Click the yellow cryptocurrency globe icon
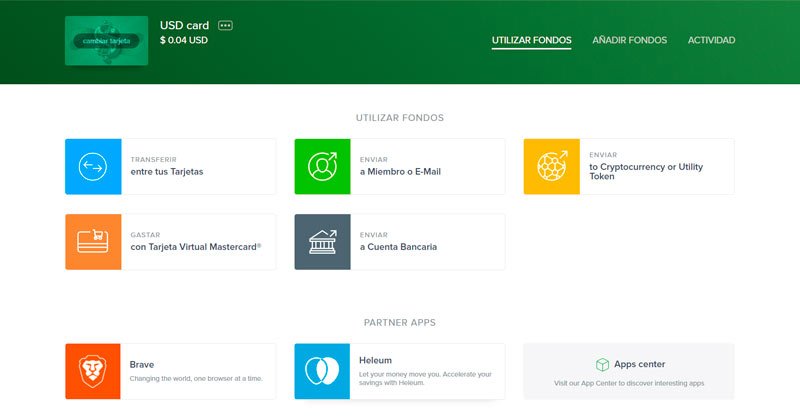Image resolution: width=800 pixels, height=418 pixels. pyautogui.click(x=552, y=166)
